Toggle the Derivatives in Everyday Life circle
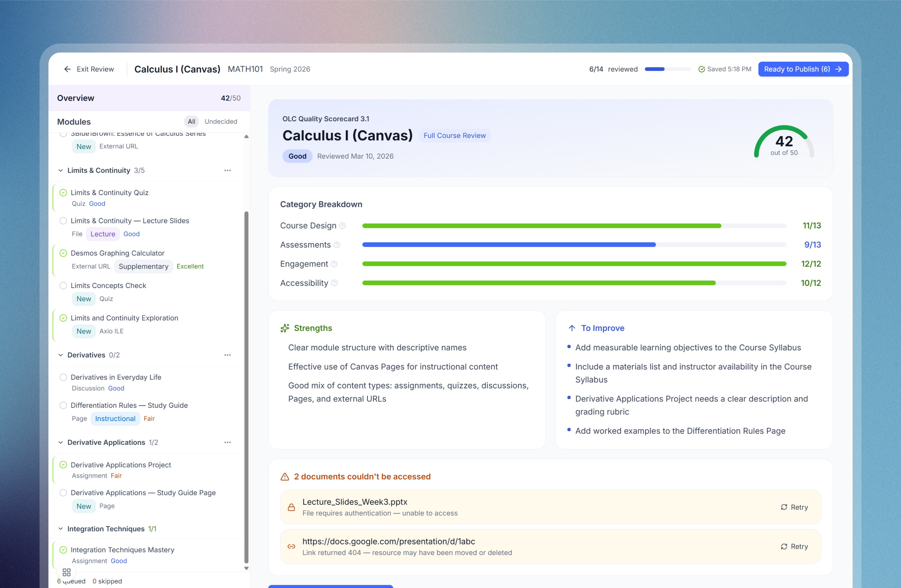901x588 pixels. point(63,377)
